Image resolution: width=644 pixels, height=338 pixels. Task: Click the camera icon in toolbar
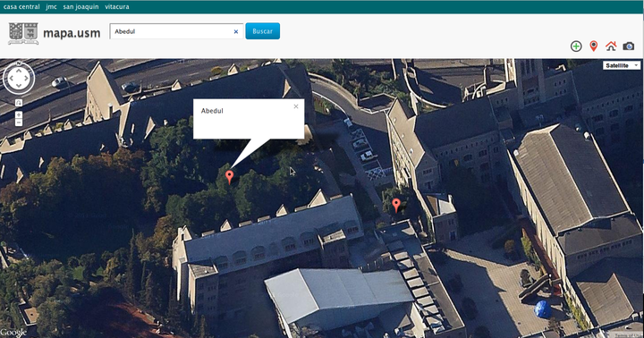[x=629, y=46]
